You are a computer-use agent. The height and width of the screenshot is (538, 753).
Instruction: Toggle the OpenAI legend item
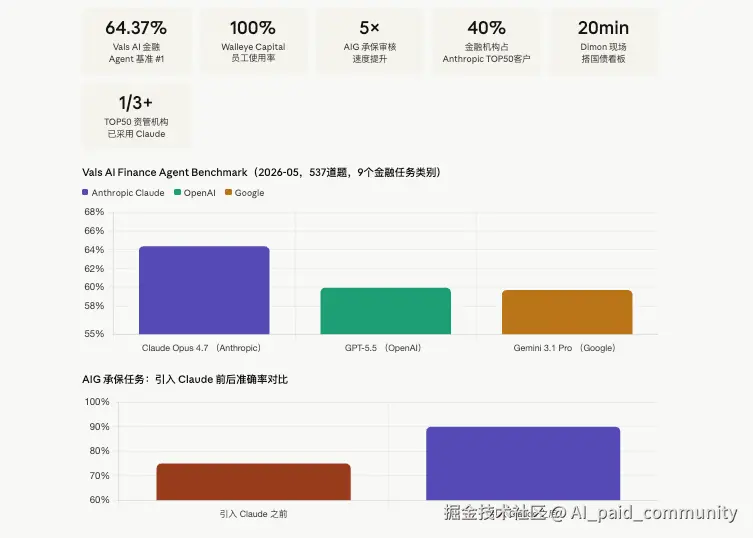click(x=195, y=193)
